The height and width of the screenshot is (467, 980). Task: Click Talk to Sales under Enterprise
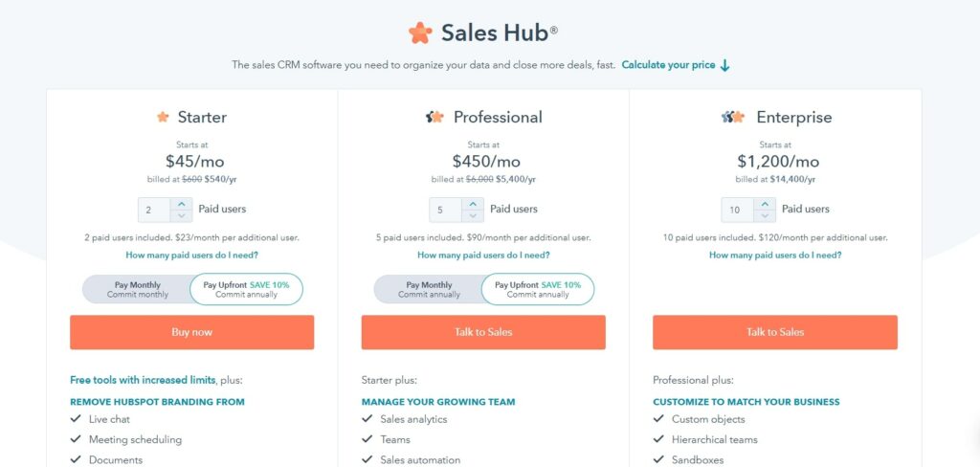click(775, 332)
